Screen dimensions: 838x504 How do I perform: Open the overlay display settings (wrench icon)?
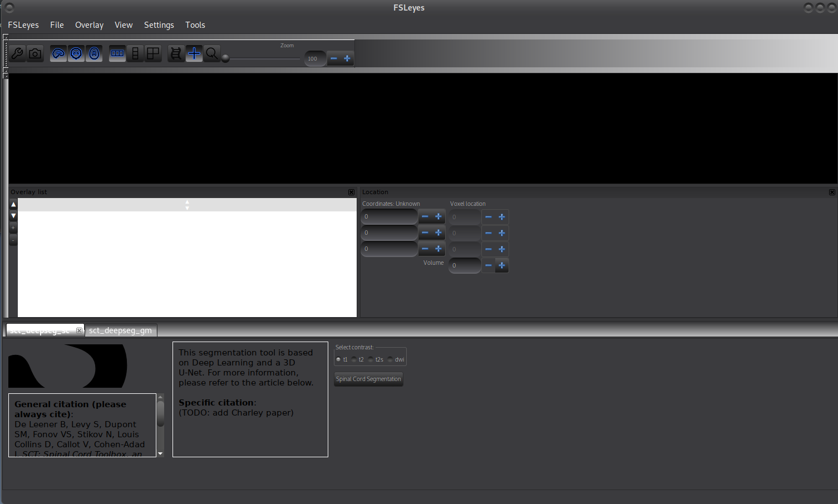click(17, 53)
